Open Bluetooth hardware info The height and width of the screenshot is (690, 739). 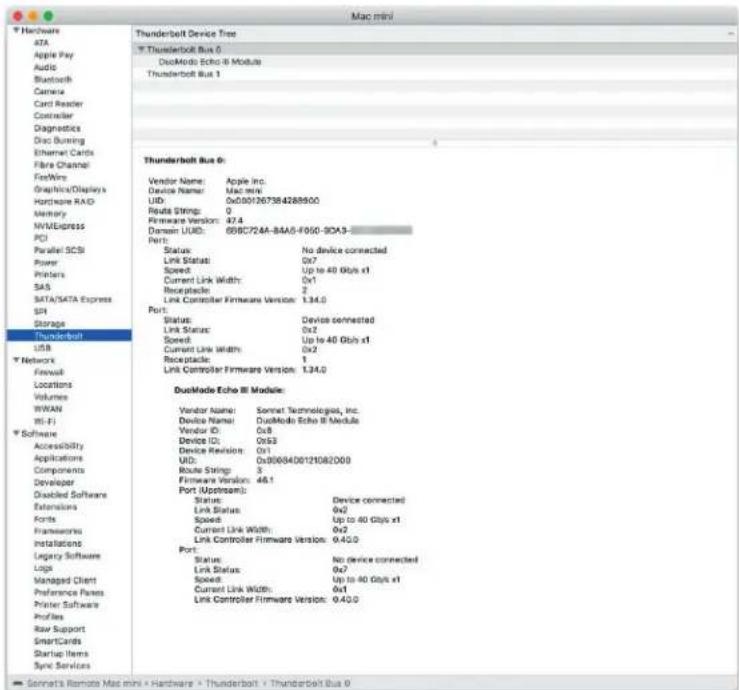pyautogui.click(x=53, y=79)
